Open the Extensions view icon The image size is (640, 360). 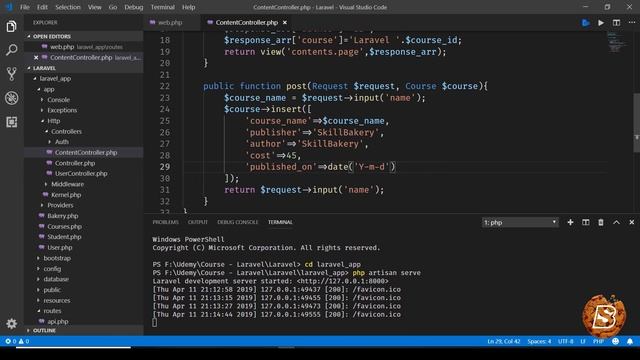[x=11, y=122]
